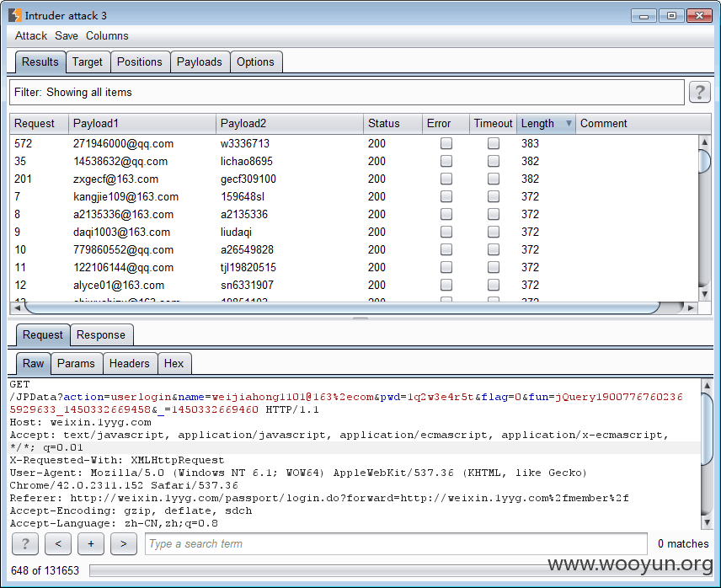This screenshot has height=588, width=721.
Task: Toggle Error checkbox for request 12
Action: coord(446,285)
